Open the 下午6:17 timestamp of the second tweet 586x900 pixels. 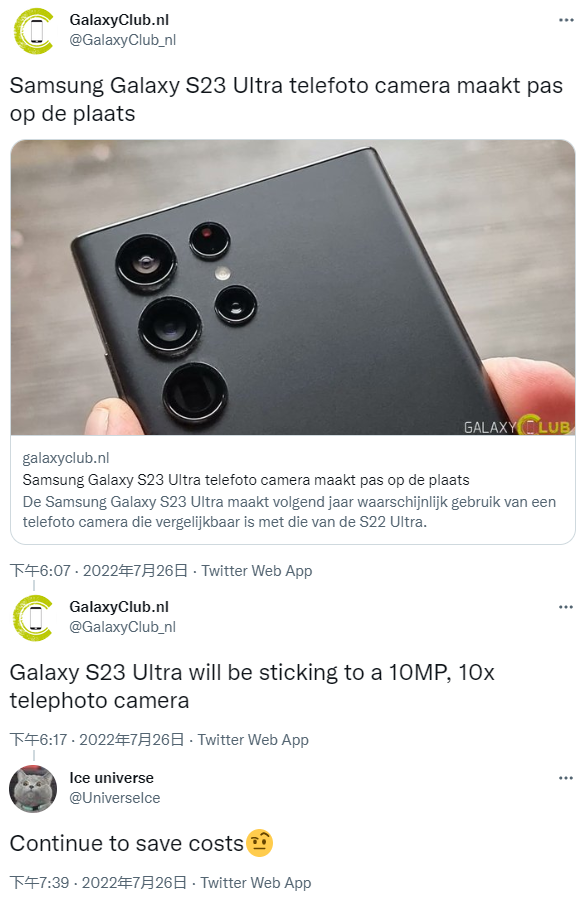pyautogui.click(x=97, y=740)
